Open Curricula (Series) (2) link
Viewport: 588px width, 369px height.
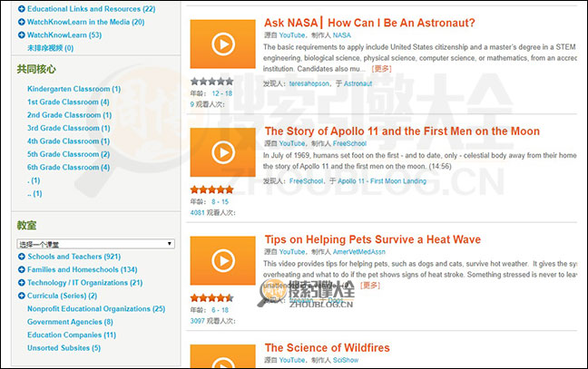pyautogui.click(x=63, y=296)
